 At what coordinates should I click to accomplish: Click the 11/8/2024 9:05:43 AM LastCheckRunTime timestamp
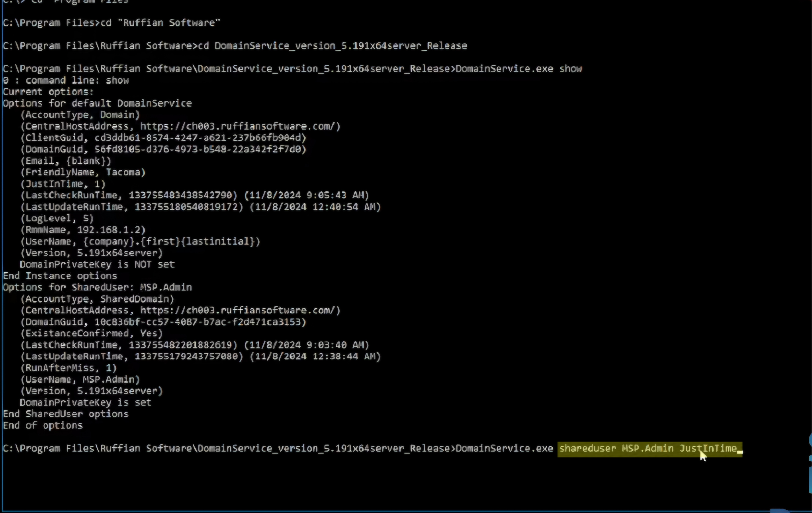point(307,195)
